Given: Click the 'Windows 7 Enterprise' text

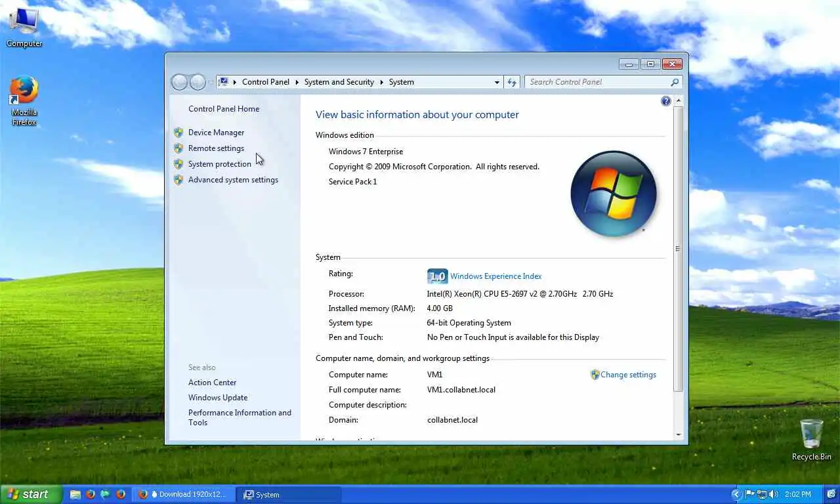Looking at the screenshot, I should point(366,152).
